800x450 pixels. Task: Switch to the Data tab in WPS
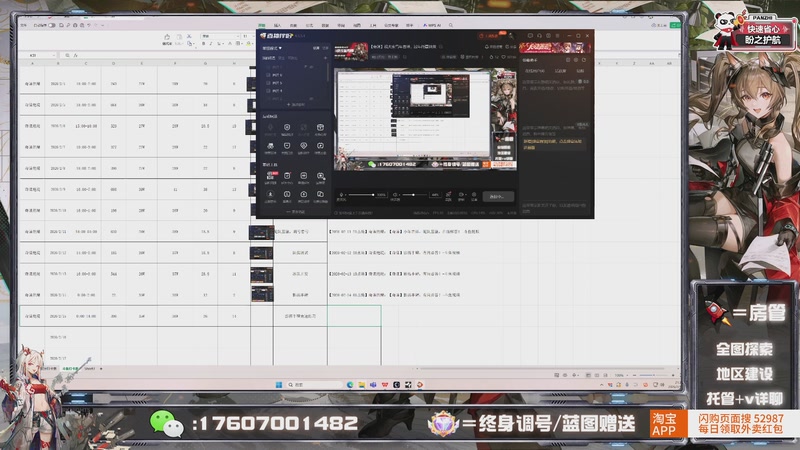[326, 26]
